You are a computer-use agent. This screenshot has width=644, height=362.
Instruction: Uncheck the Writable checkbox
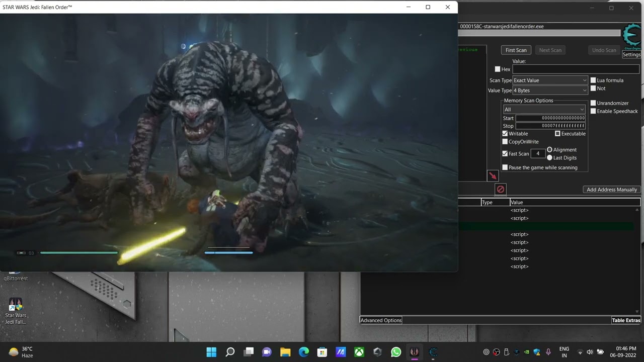coord(505,134)
